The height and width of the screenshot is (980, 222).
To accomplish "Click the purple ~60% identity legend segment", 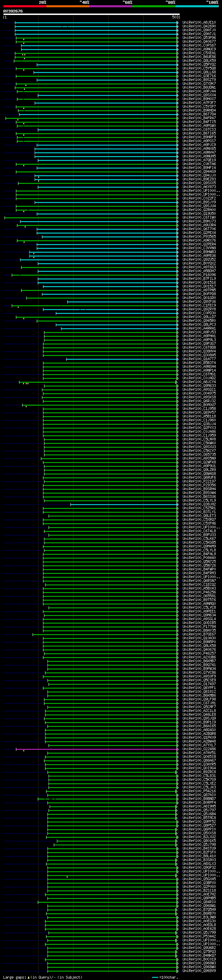I will coord(111,6).
